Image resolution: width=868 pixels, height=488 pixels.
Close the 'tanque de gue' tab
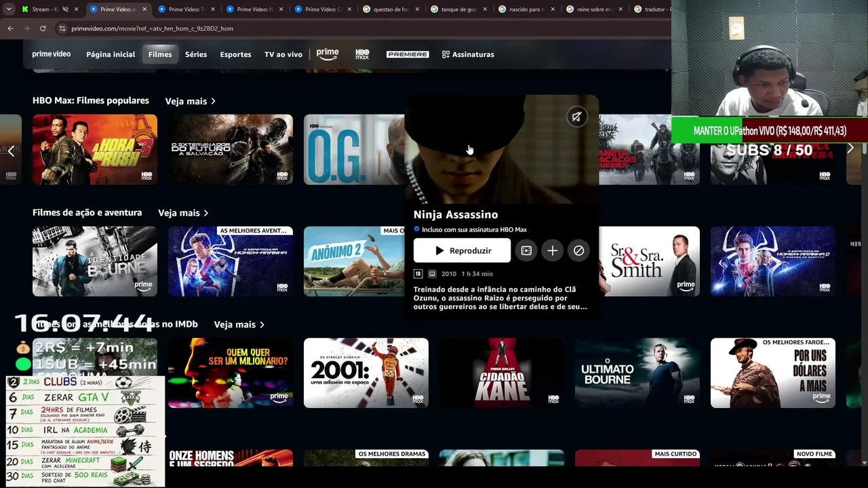485,9
